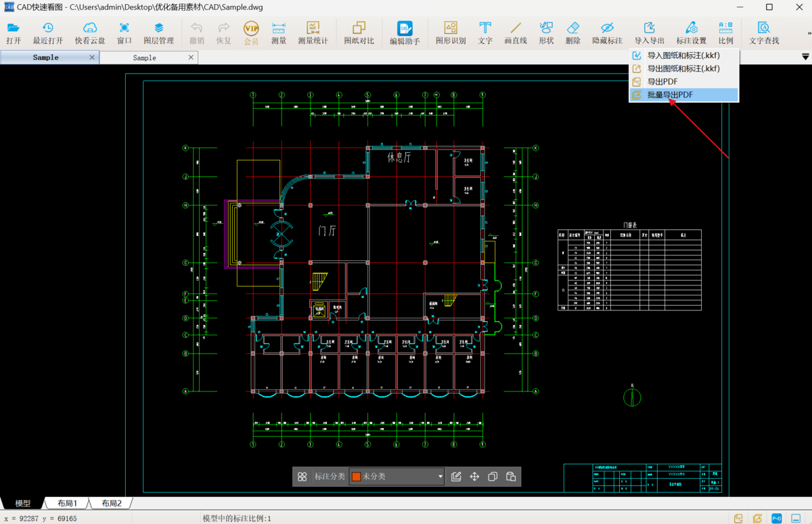Toggle the blue P-D button in status bar

click(777, 518)
